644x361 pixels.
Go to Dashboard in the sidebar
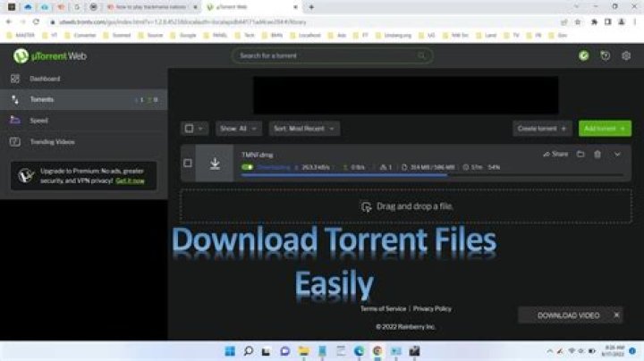[45, 79]
